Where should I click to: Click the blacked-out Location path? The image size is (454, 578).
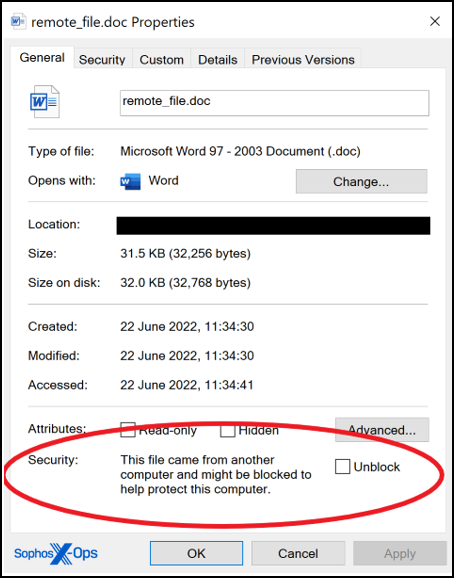pyautogui.click(x=273, y=226)
